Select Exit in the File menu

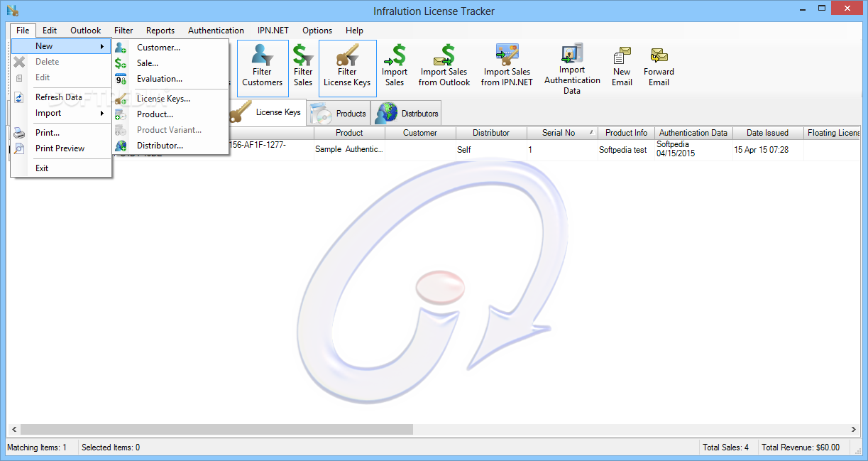click(x=61, y=168)
